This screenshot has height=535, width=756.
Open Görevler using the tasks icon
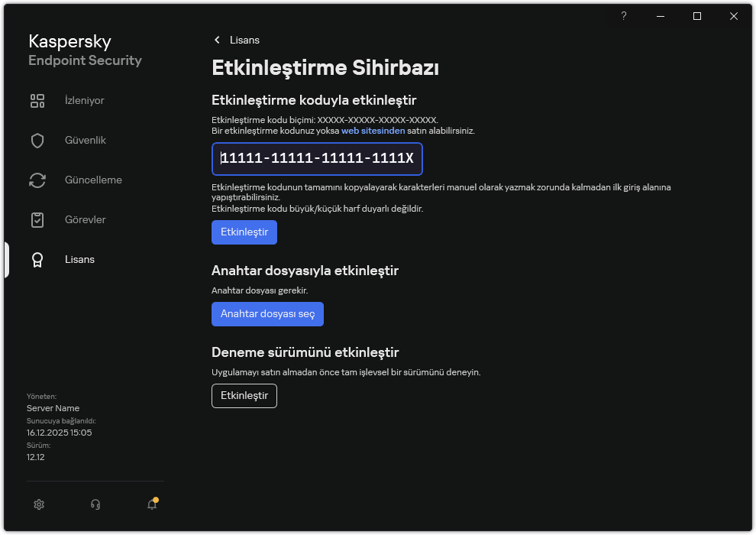point(37,219)
